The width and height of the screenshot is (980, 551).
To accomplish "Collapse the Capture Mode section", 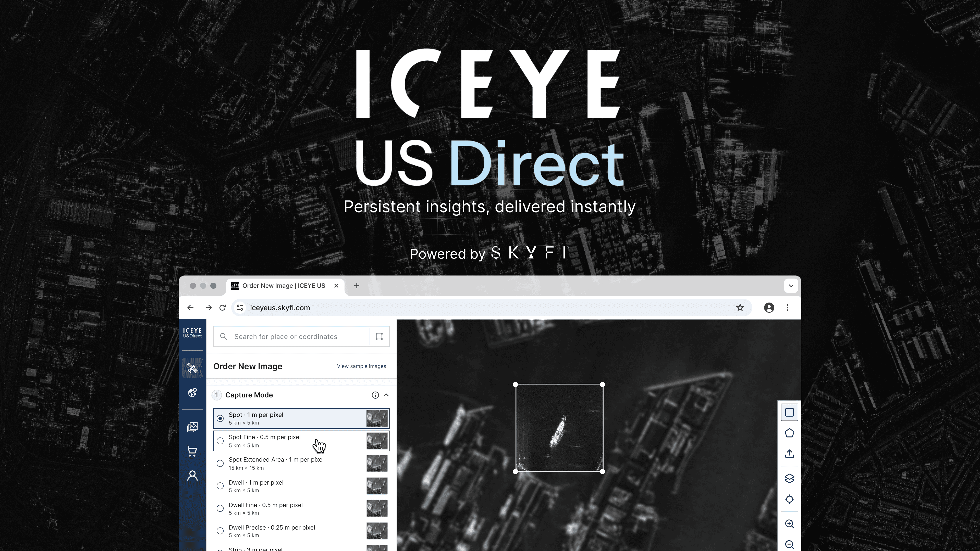I will pos(386,395).
